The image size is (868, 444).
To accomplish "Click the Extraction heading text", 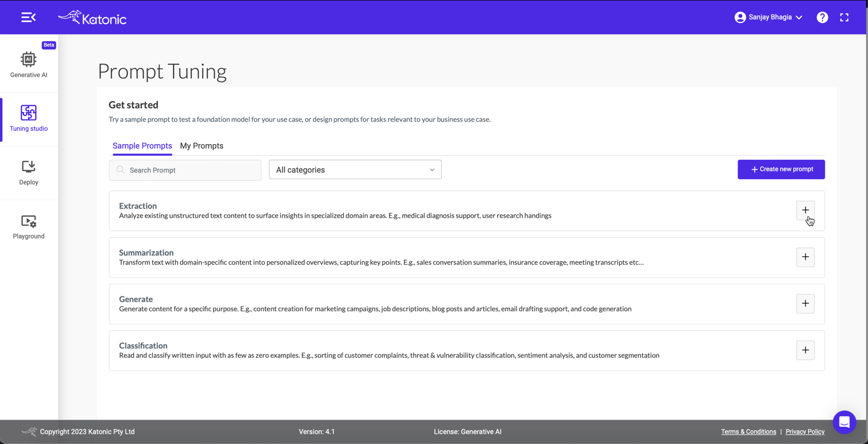I will [138, 206].
